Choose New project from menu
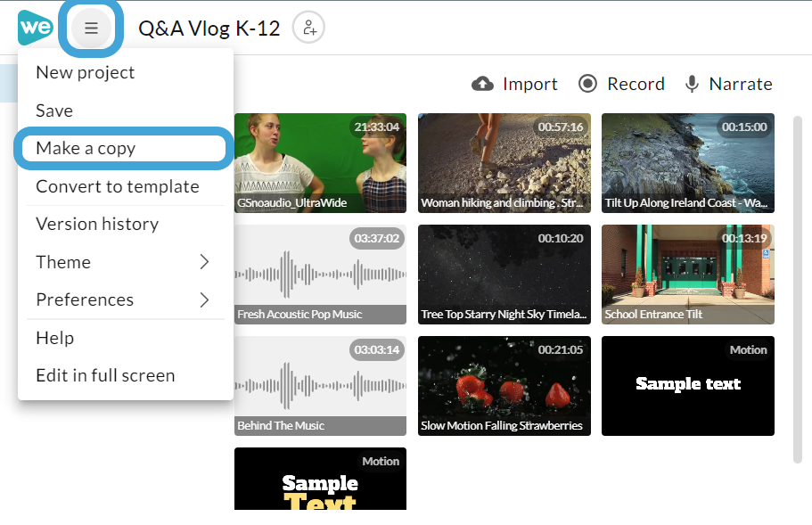Image resolution: width=812 pixels, height=525 pixels. [85, 72]
